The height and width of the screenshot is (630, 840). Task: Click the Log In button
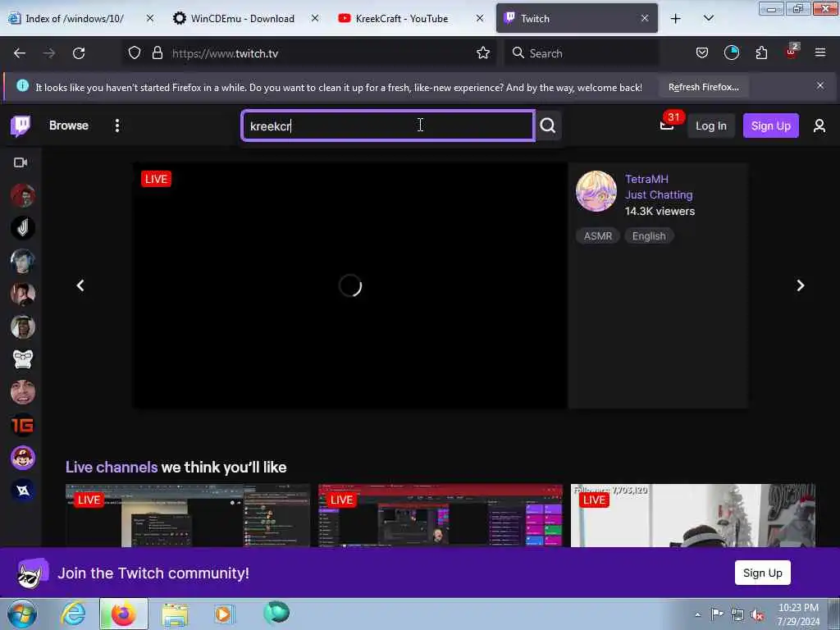(x=711, y=126)
